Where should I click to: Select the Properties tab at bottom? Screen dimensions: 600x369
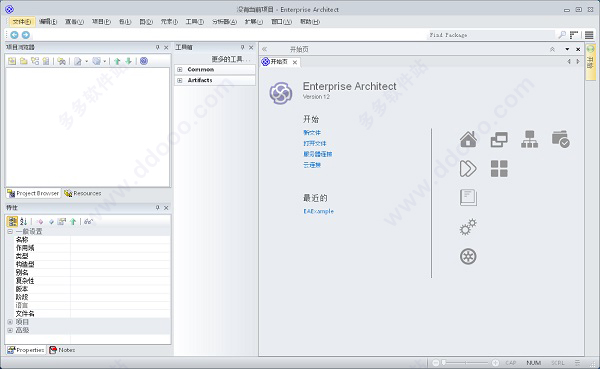click(26, 350)
